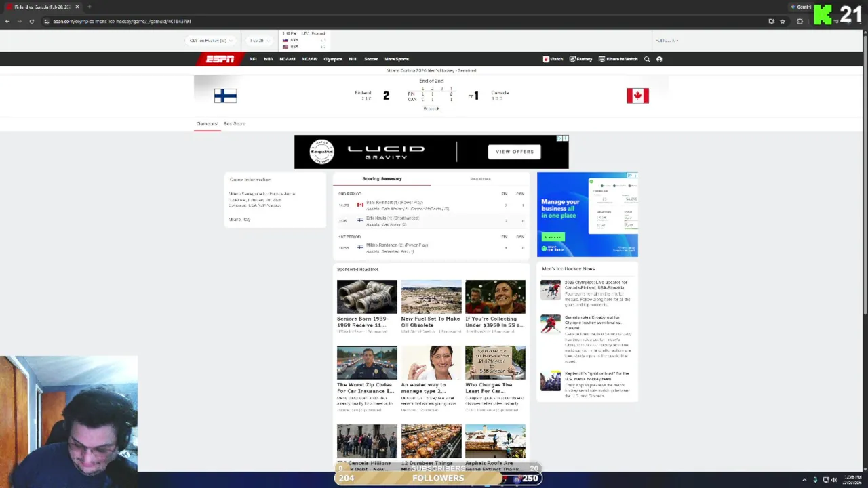868x488 pixels.
Task: Switch to the Gamecast tab
Action: [x=208, y=124]
